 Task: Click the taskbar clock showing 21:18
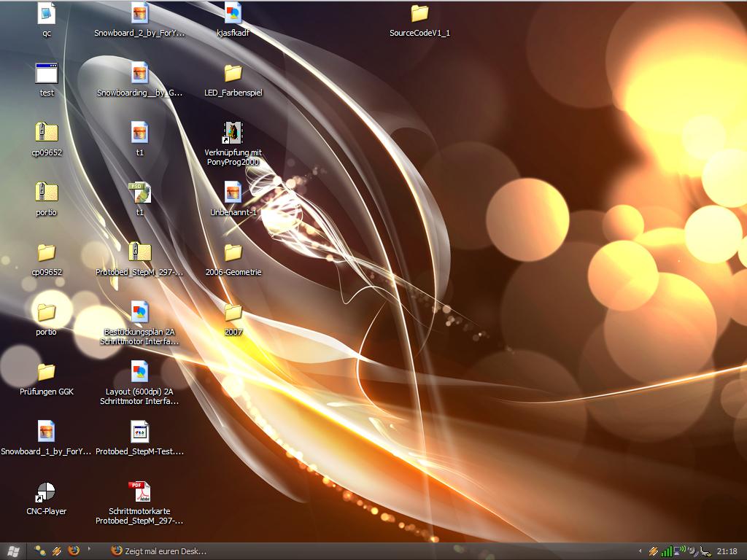pos(727,551)
